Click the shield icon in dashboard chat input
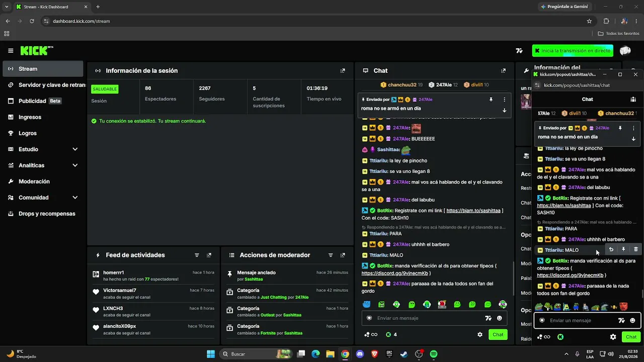 tap(369, 318)
